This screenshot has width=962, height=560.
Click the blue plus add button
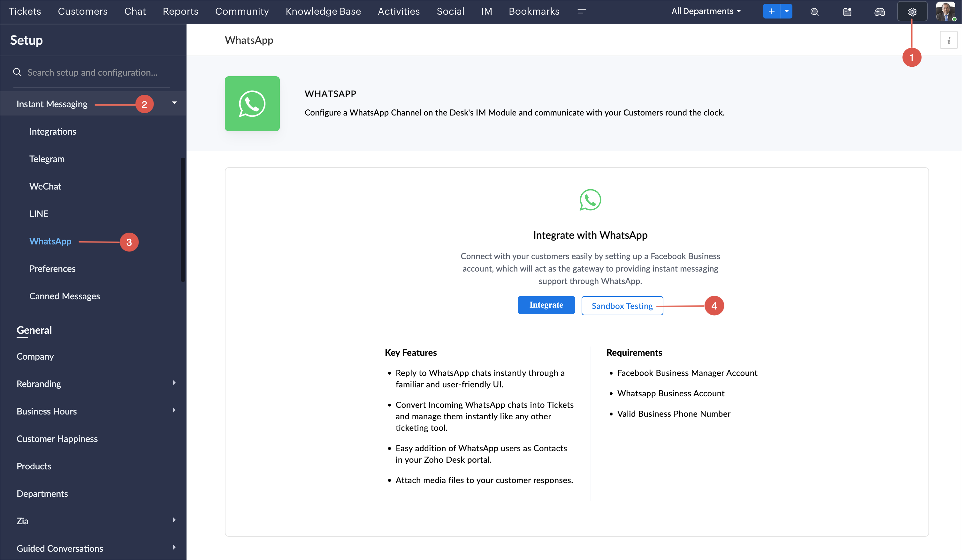pos(771,11)
